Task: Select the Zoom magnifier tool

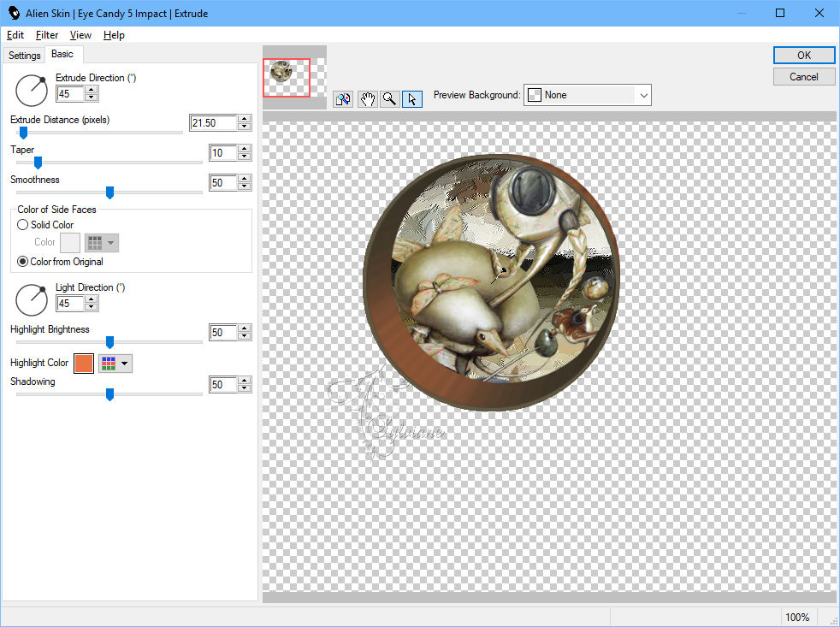Action: pos(390,99)
